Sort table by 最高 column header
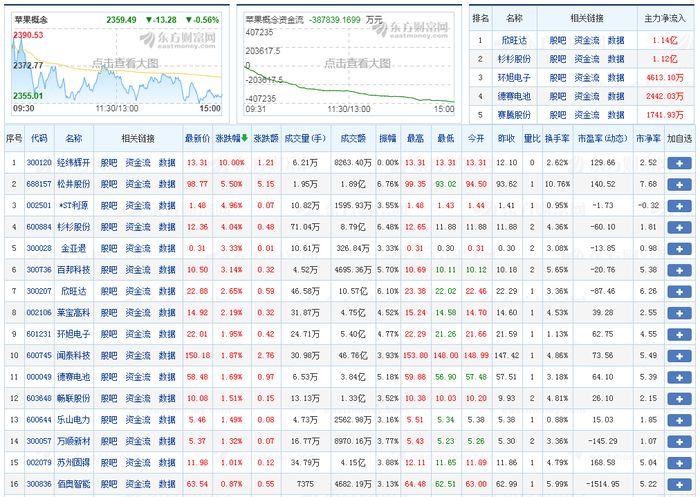700x497 pixels. tap(415, 138)
